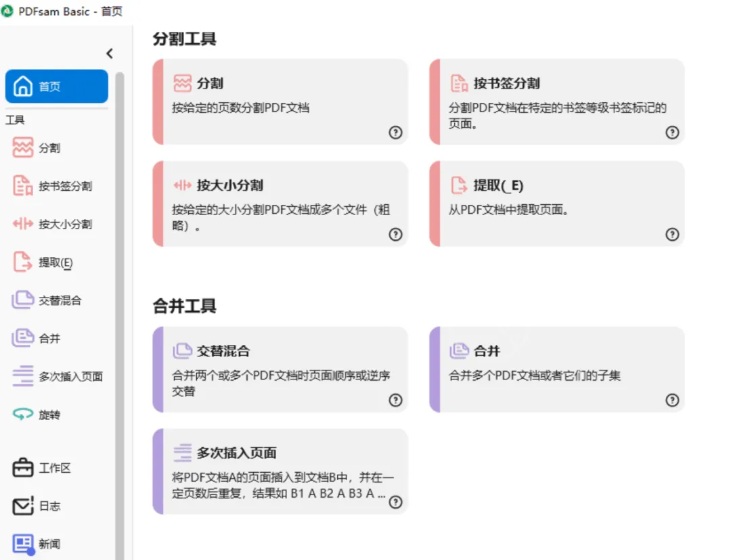Click the sidebar vertical scrollbar

click(120, 304)
